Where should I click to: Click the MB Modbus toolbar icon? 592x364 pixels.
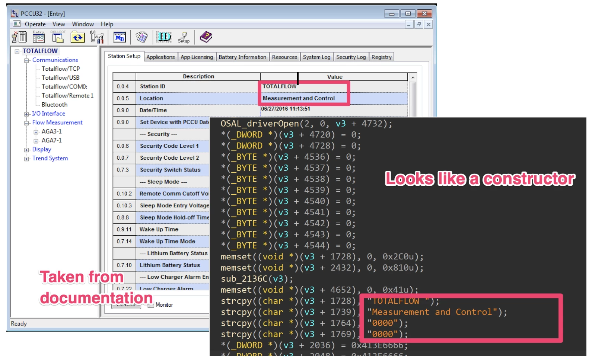point(120,37)
